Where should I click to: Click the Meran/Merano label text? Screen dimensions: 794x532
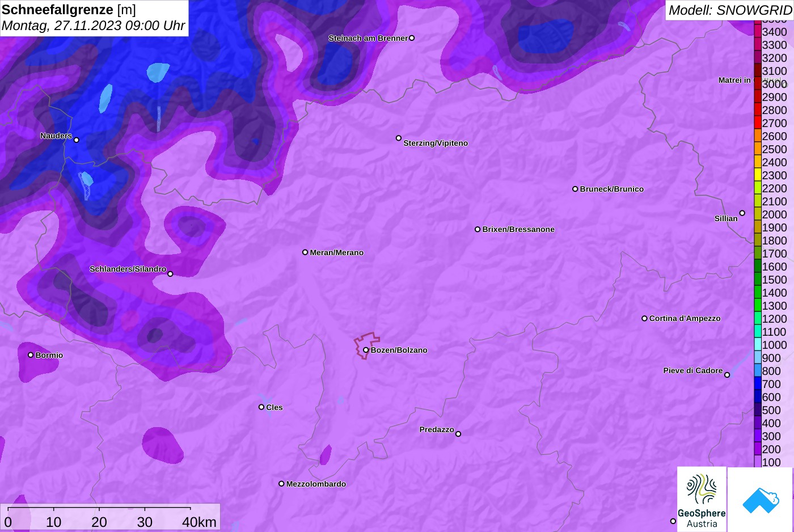(x=337, y=252)
